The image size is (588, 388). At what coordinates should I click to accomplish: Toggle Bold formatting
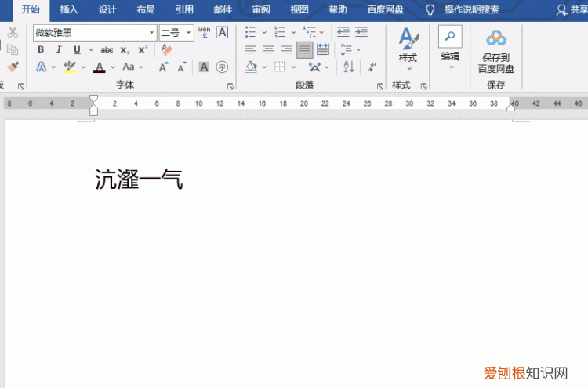(x=41, y=49)
